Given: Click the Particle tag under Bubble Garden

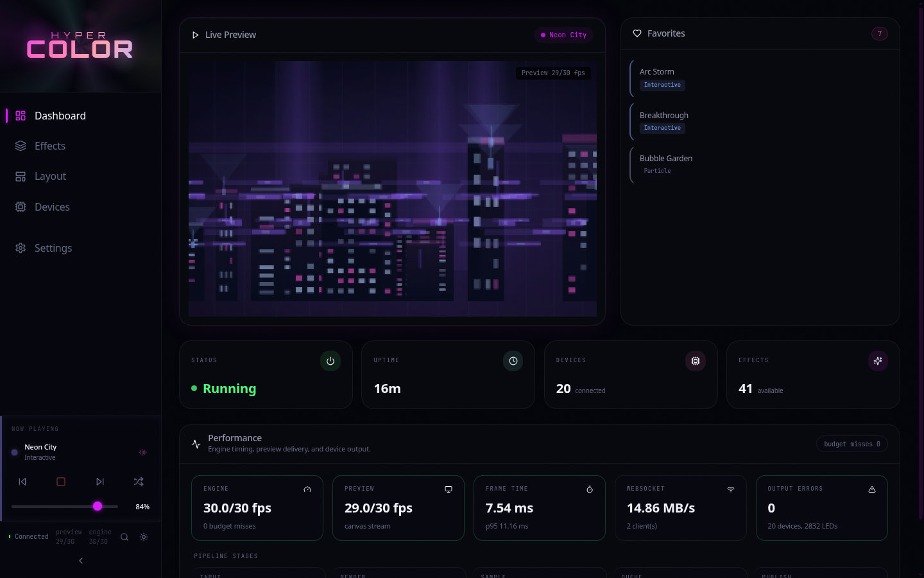Looking at the screenshot, I should coord(657,171).
